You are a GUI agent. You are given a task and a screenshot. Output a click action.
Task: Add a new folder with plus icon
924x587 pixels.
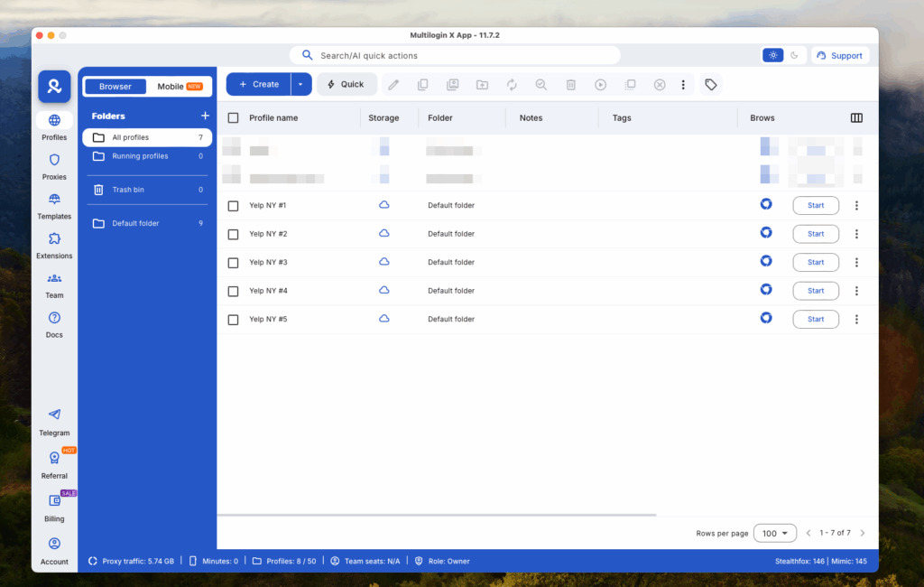205,116
